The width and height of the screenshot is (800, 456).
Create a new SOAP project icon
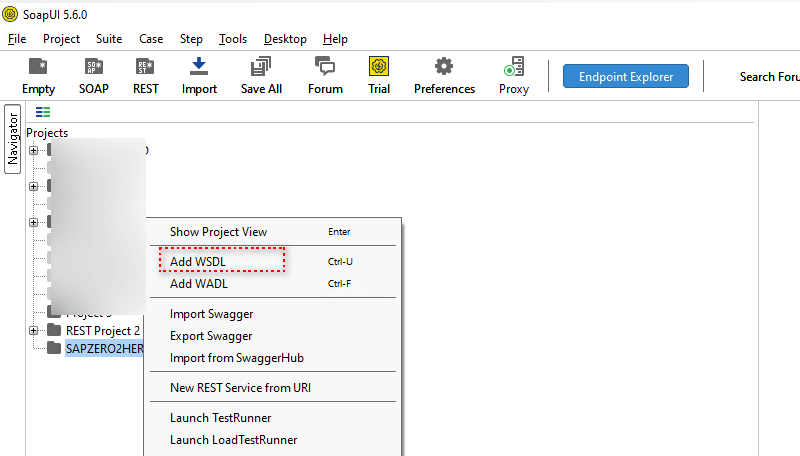(93, 67)
